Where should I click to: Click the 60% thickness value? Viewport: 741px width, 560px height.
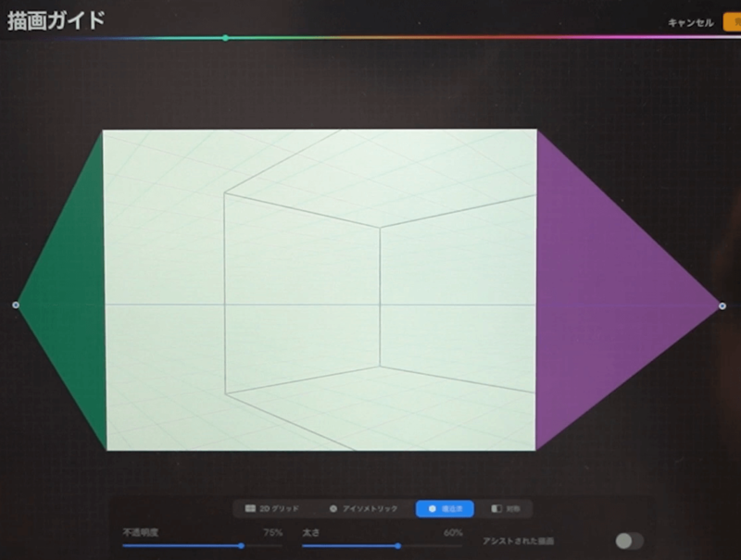[453, 532]
